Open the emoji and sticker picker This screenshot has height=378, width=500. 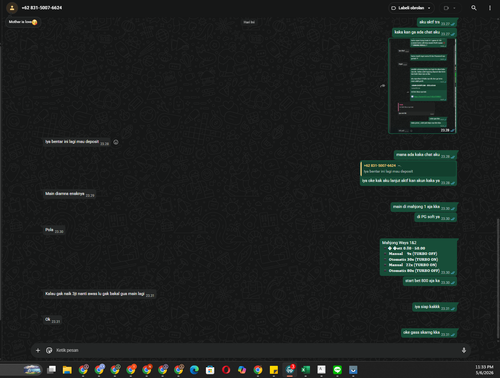(49, 350)
